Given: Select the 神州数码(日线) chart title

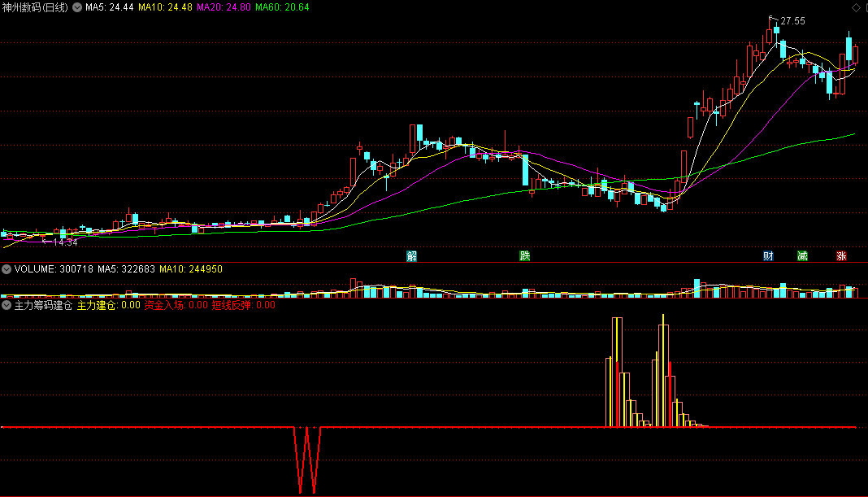Looking at the screenshot, I should 35,7.
